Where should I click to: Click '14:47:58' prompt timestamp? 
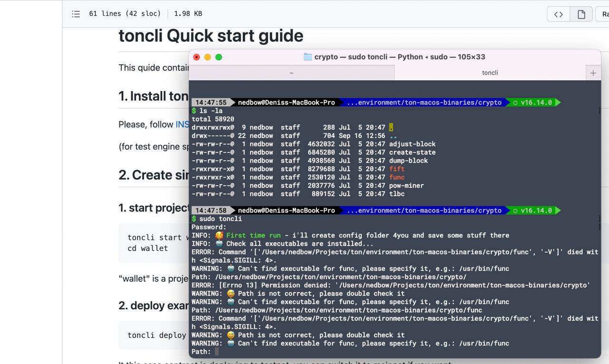pos(211,210)
